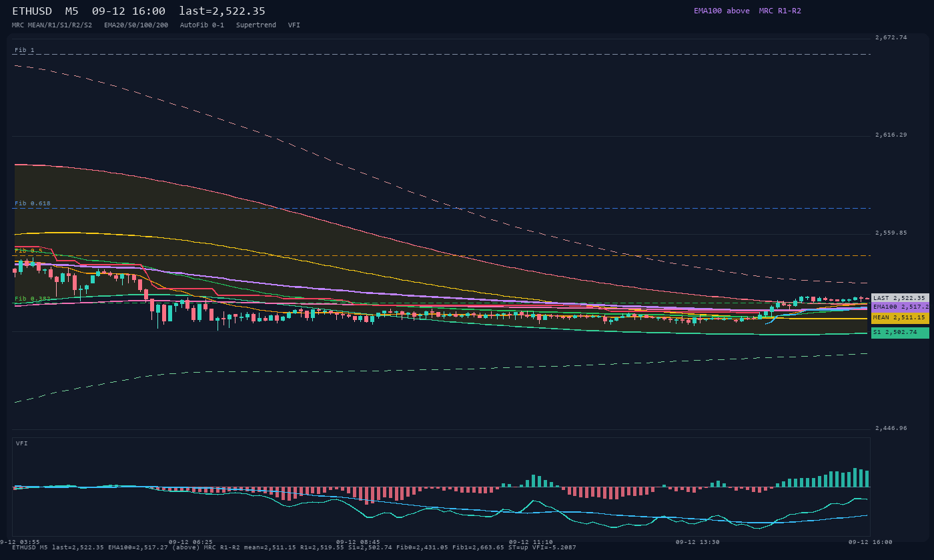934x560 pixels.
Task: Click the LAST 2,522.35 price tag
Action: pos(900,298)
